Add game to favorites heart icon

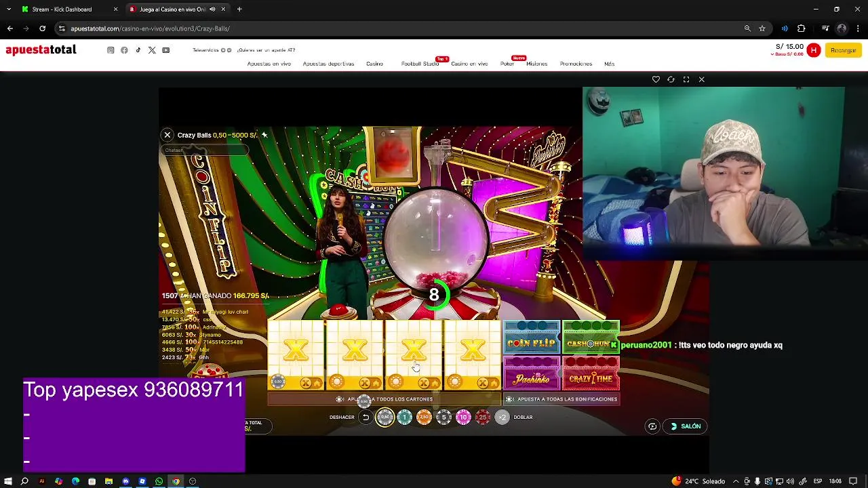pos(656,79)
